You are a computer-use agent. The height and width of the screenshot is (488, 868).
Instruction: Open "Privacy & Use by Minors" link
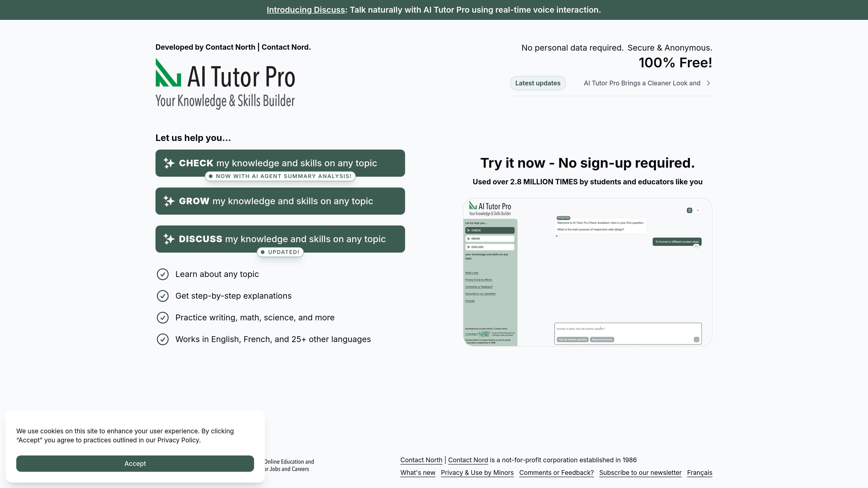pos(477,473)
